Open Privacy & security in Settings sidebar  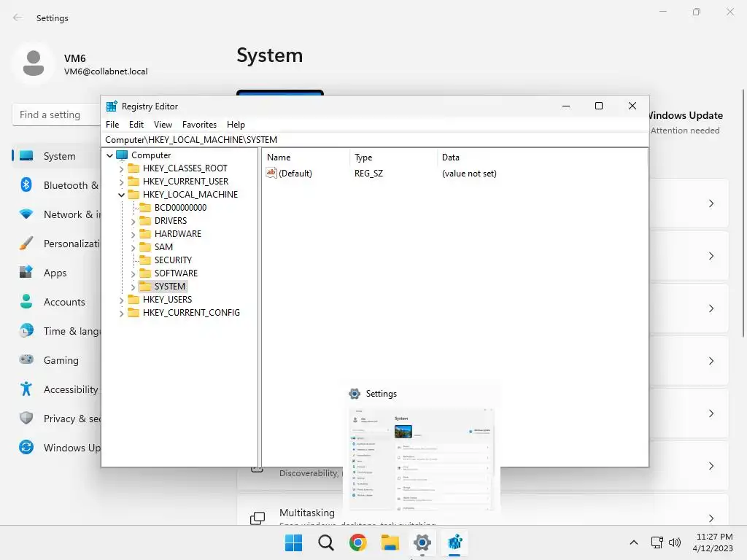[x=56, y=419]
